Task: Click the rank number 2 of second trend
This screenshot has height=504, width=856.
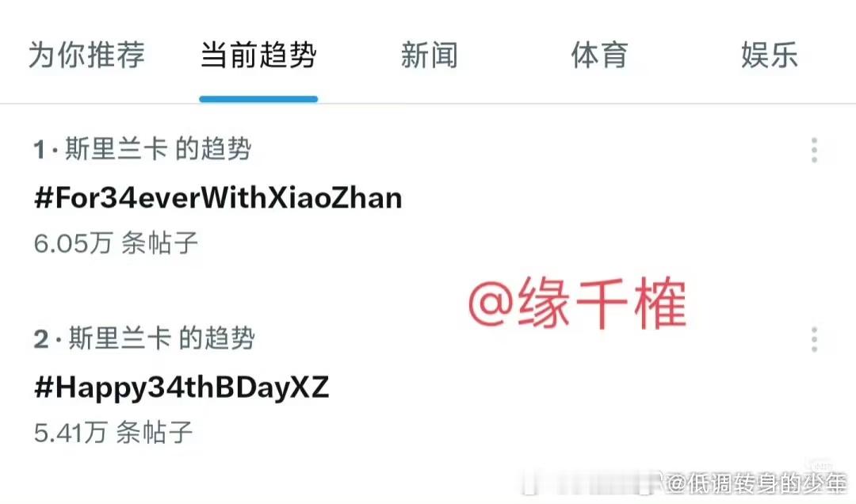Action: point(41,339)
